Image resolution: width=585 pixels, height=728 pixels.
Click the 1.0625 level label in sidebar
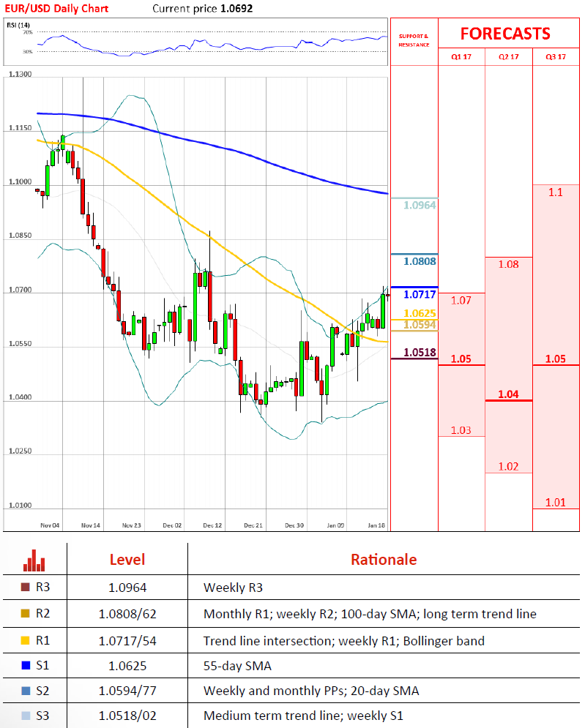coord(420,313)
